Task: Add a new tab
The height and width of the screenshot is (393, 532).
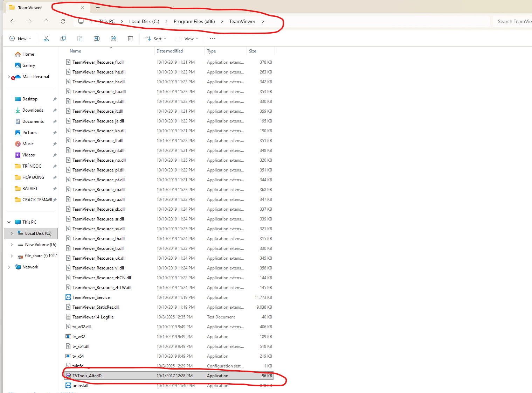Action: 98,7
